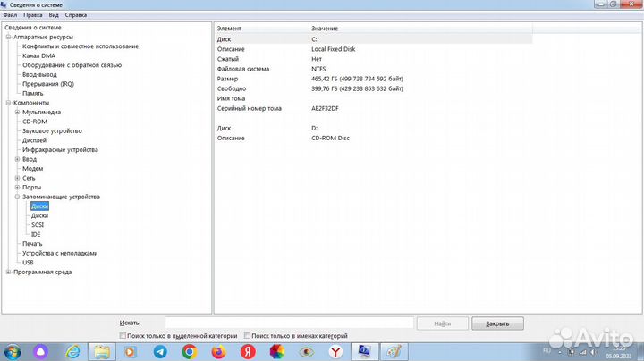Image resolution: width=644 pixels, height=361 pixels.
Task: Open Telegram from the taskbar
Action: coord(161,352)
